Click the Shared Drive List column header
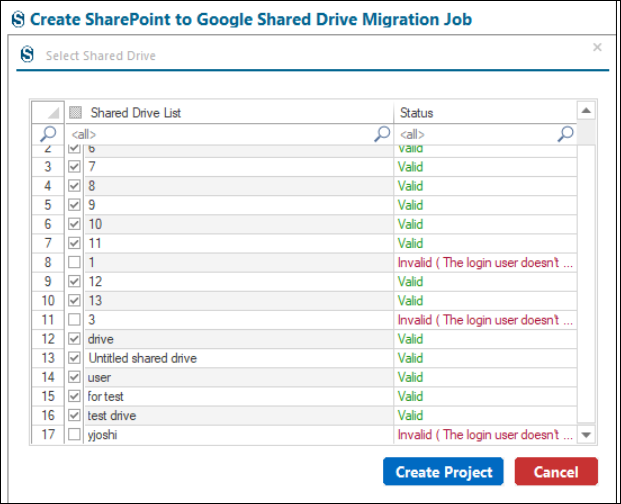 230,112
